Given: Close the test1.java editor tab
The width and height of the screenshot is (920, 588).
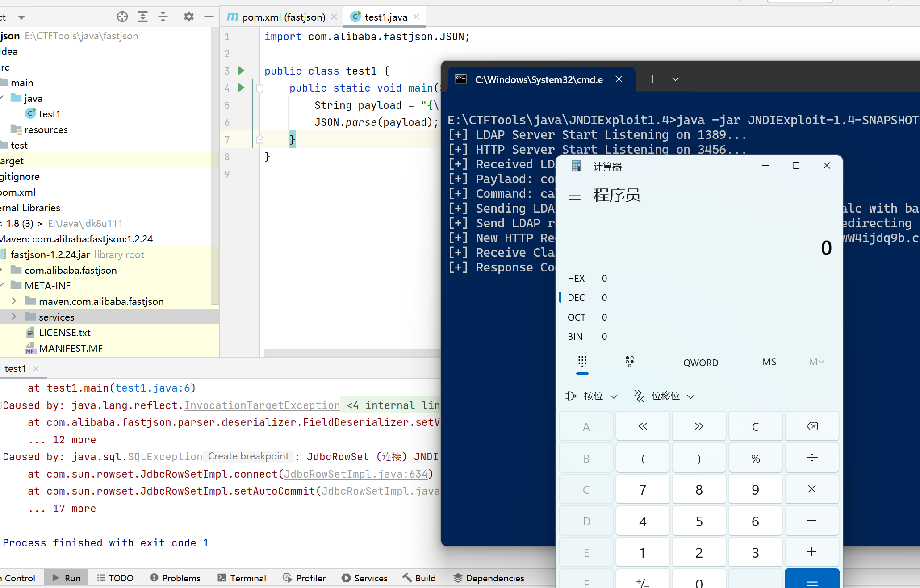Looking at the screenshot, I should [416, 17].
